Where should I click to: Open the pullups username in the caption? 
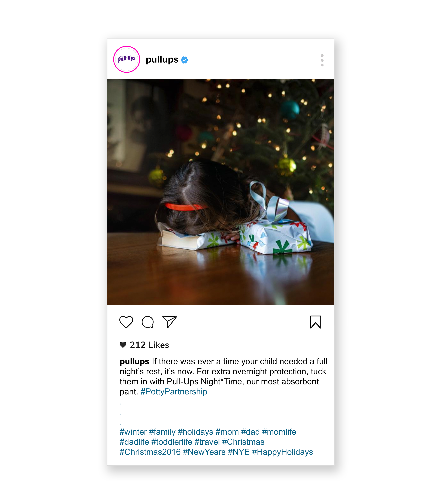point(134,362)
